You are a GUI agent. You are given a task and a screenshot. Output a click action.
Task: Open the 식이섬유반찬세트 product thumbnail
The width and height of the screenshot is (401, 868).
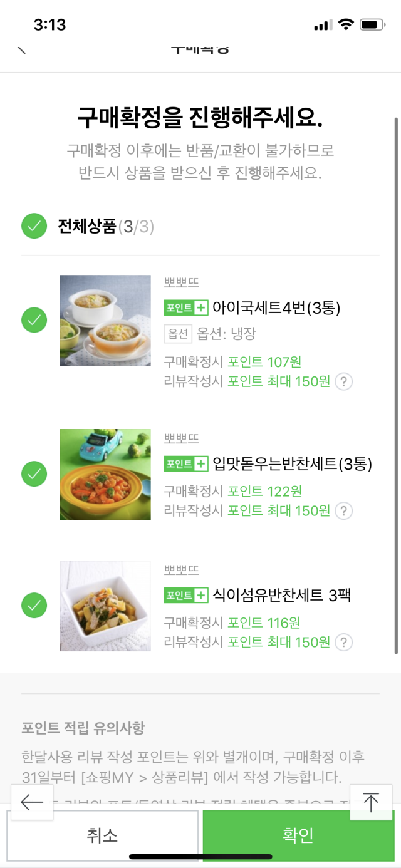click(105, 606)
